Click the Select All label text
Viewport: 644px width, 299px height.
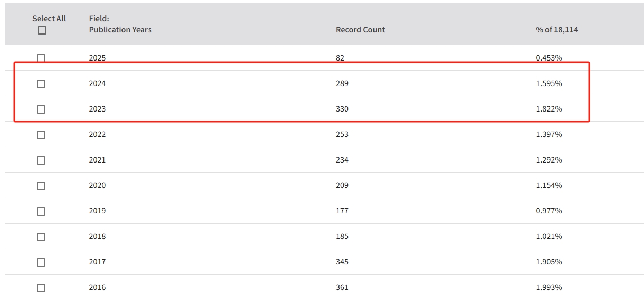49,19
